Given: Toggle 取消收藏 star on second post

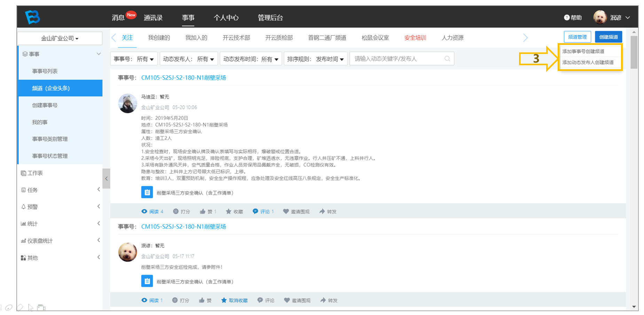Looking at the screenshot, I should (x=224, y=300).
